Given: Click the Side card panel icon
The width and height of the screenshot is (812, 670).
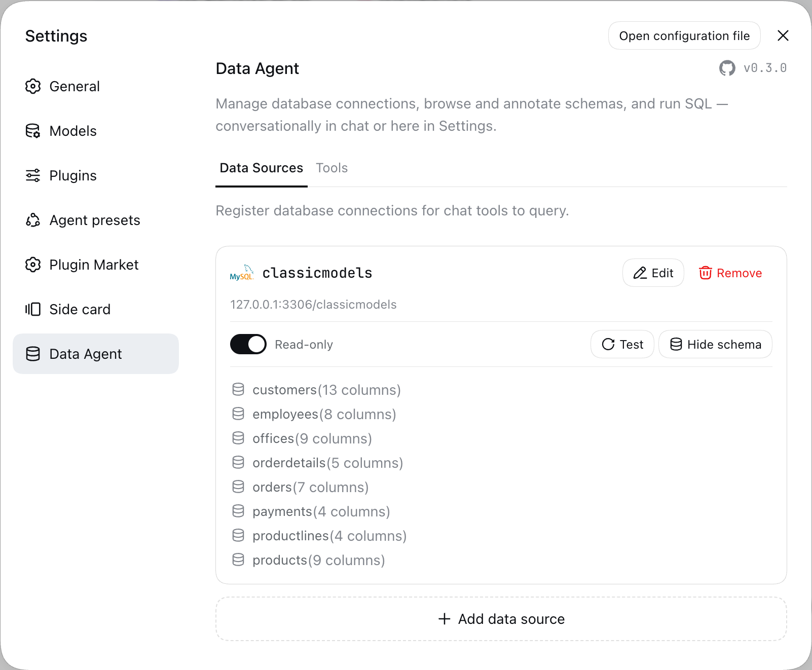Looking at the screenshot, I should pos(33,309).
